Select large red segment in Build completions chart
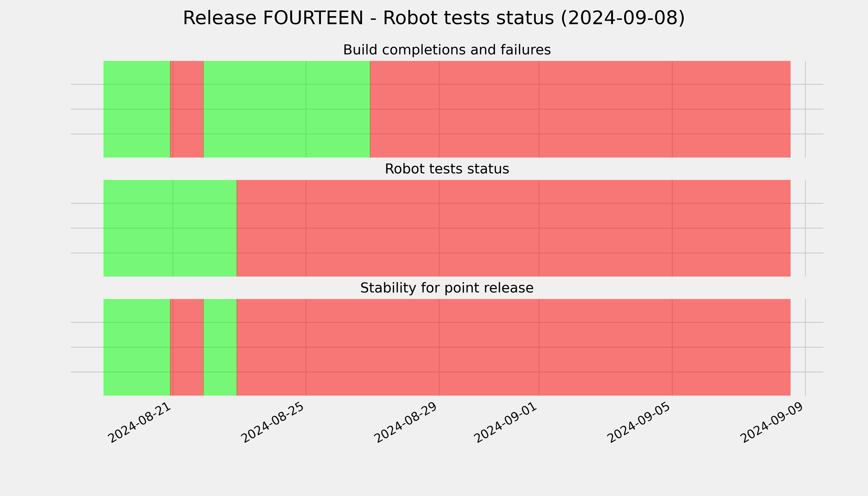 [580, 109]
